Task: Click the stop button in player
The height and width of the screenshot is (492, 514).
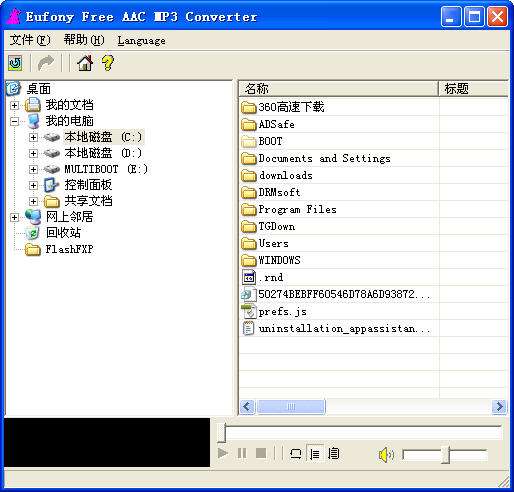Action: point(261,453)
